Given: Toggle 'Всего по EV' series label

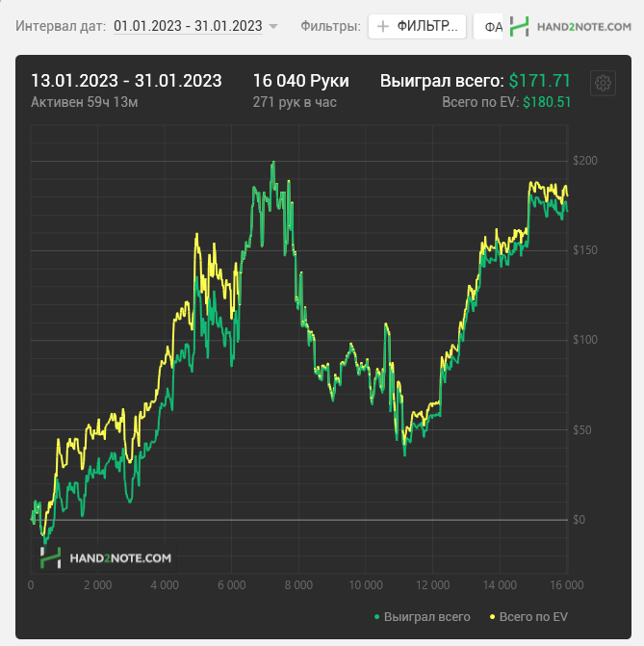Looking at the screenshot, I should (533, 617).
